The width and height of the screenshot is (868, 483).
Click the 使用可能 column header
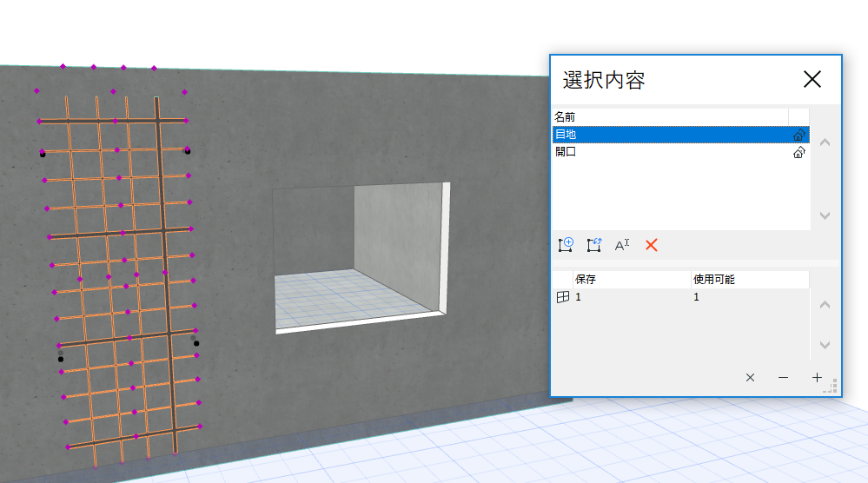pyautogui.click(x=750, y=280)
